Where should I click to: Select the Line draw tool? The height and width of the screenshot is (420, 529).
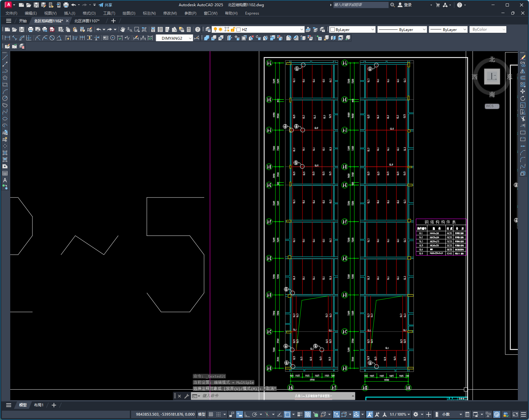coord(5,57)
